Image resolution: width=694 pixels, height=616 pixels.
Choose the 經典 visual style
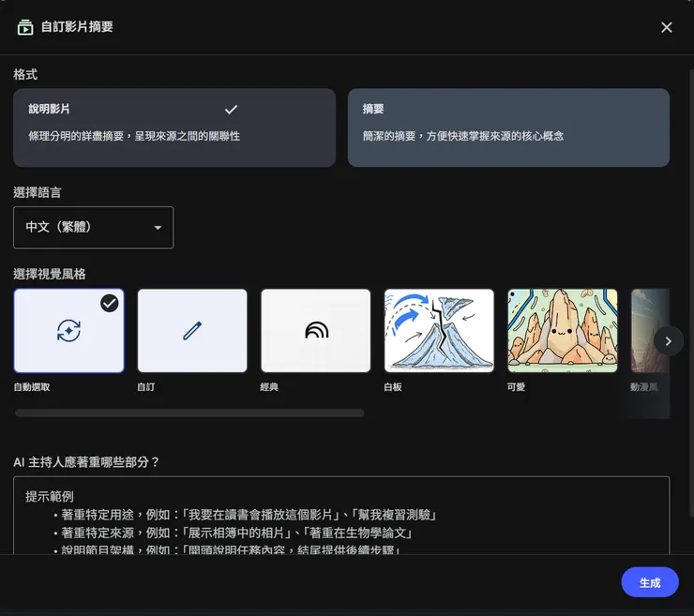[315, 331]
